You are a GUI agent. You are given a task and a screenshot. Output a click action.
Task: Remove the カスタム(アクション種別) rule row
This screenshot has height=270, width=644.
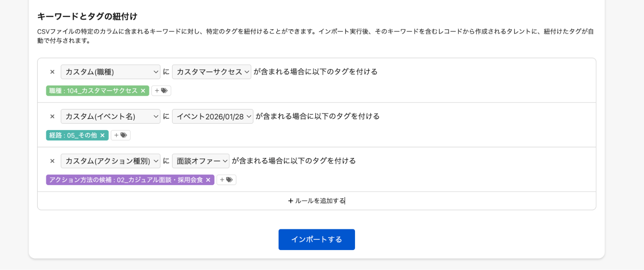52,161
